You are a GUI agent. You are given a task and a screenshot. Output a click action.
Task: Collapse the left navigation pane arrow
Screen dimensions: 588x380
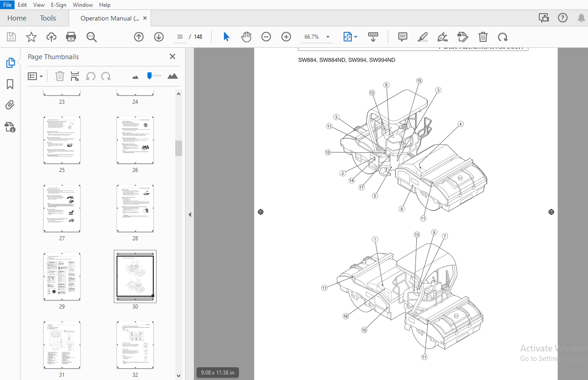click(190, 214)
